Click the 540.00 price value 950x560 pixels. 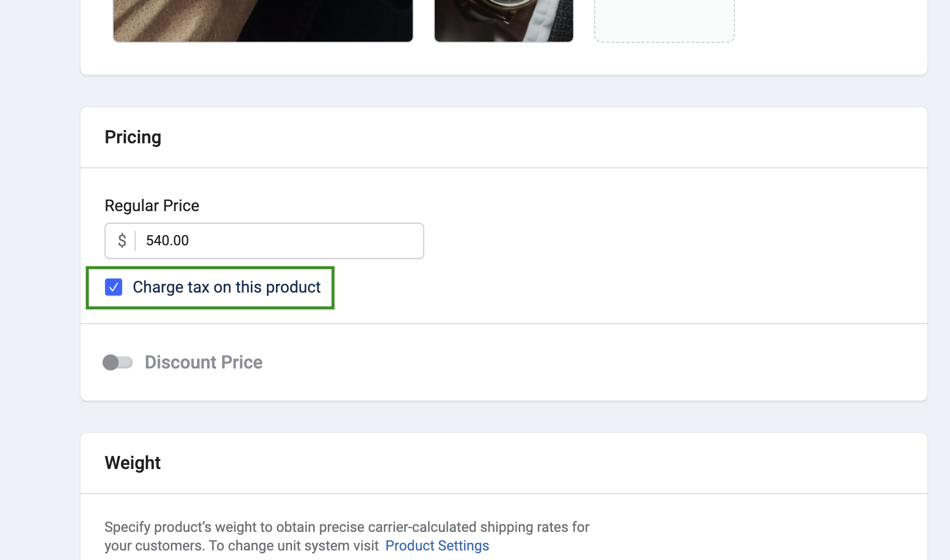[x=167, y=241]
